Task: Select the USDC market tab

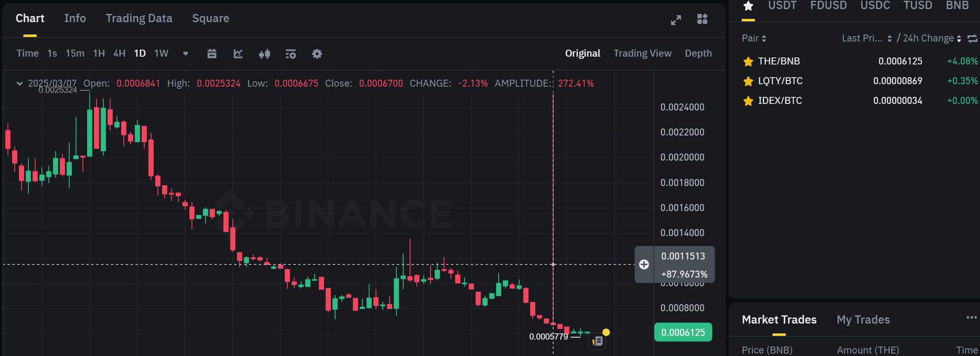Action: click(x=875, y=5)
